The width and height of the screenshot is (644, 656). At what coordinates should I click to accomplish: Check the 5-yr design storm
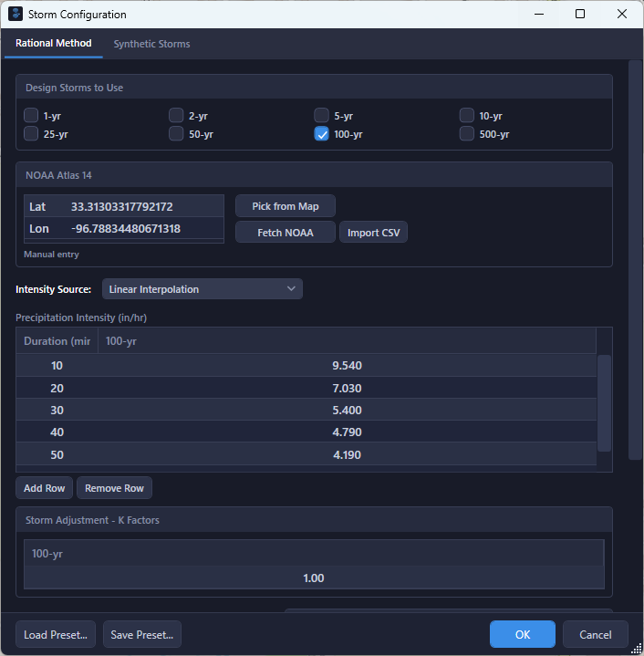(x=321, y=115)
